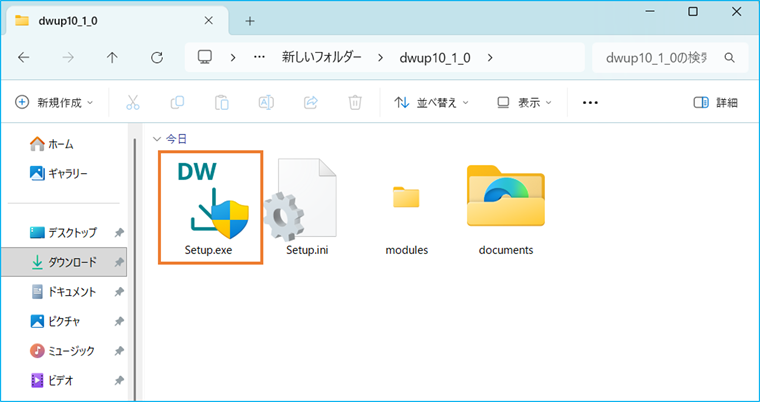This screenshot has width=760, height=402.
Task: Go up one folder level
Action: click(112, 58)
